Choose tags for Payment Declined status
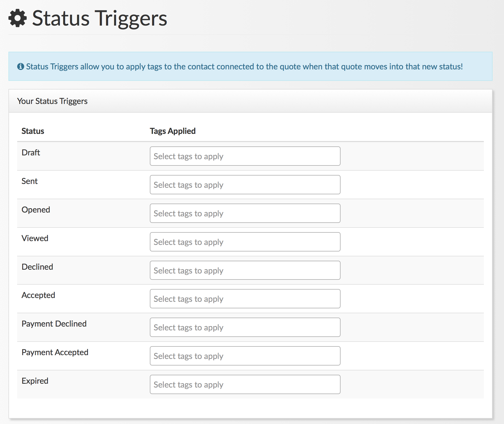Viewport: 504px width, 424px height. tap(245, 327)
